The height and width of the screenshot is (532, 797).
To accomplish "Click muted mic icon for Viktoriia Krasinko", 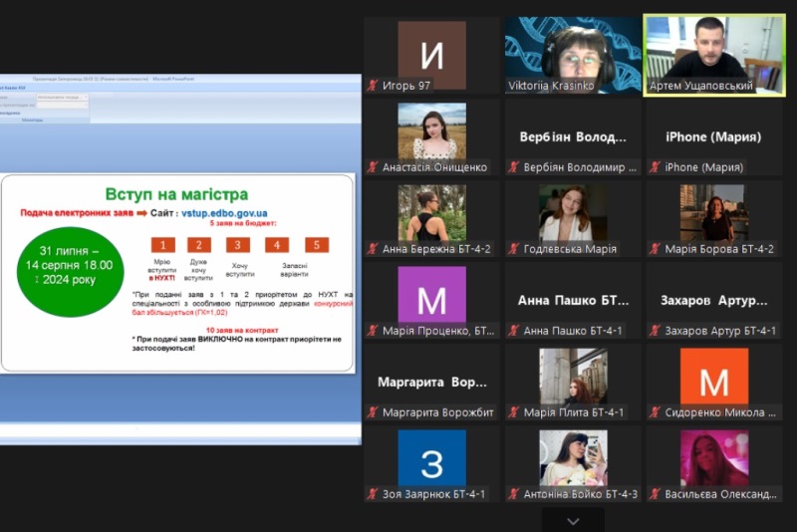I will click(514, 86).
